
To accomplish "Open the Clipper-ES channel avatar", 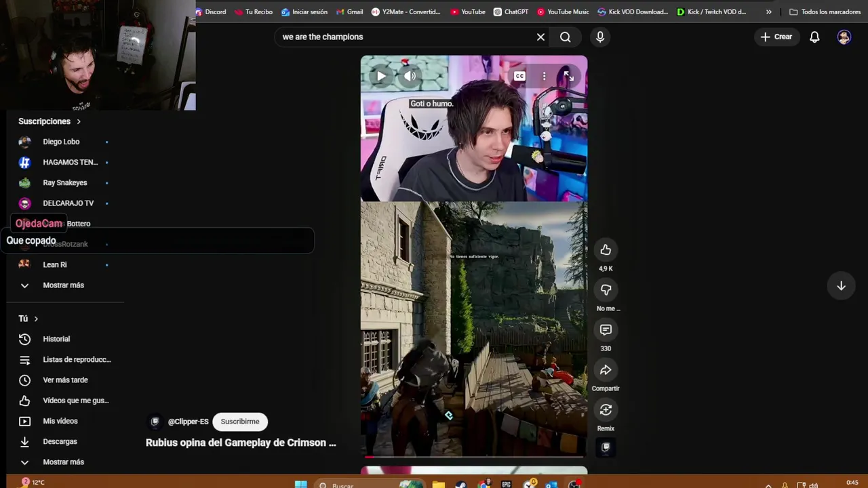I will point(155,422).
